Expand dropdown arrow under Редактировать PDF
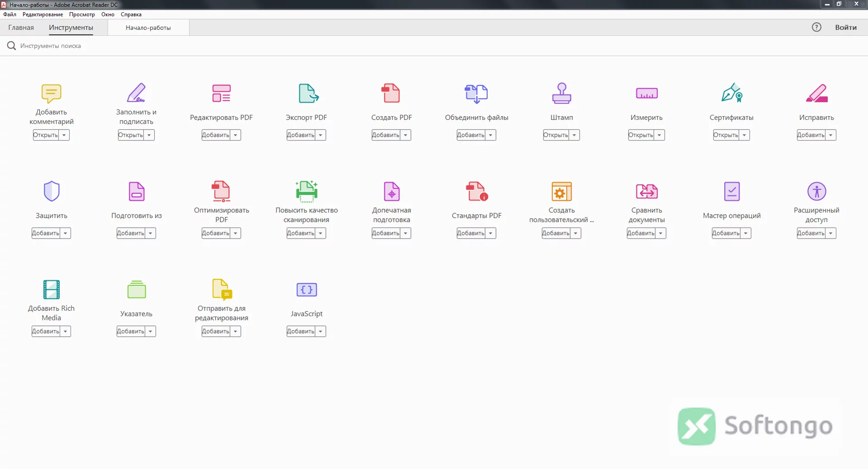The height and width of the screenshot is (469, 868). tap(236, 135)
